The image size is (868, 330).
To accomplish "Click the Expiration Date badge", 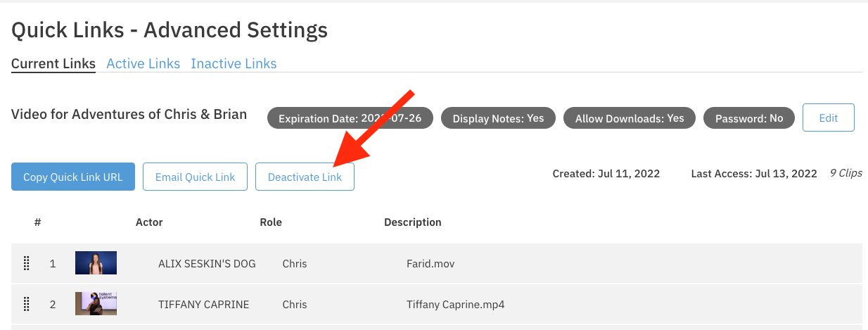I will point(350,118).
